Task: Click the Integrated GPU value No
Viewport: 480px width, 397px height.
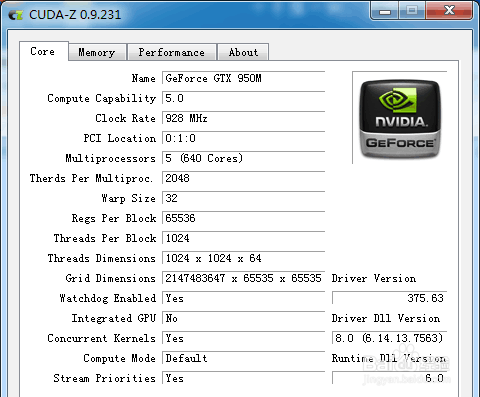Action: pos(244,318)
